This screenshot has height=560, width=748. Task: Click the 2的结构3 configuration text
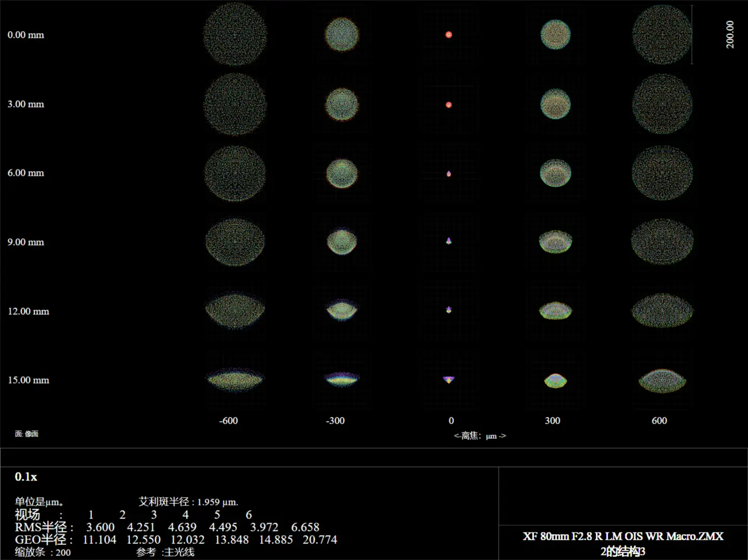[623, 551]
